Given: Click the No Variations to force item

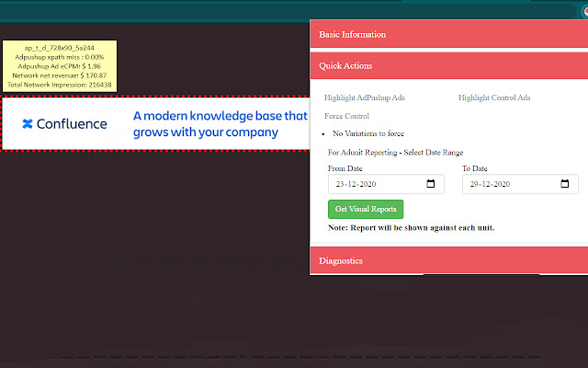Looking at the screenshot, I should click(x=368, y=133).
